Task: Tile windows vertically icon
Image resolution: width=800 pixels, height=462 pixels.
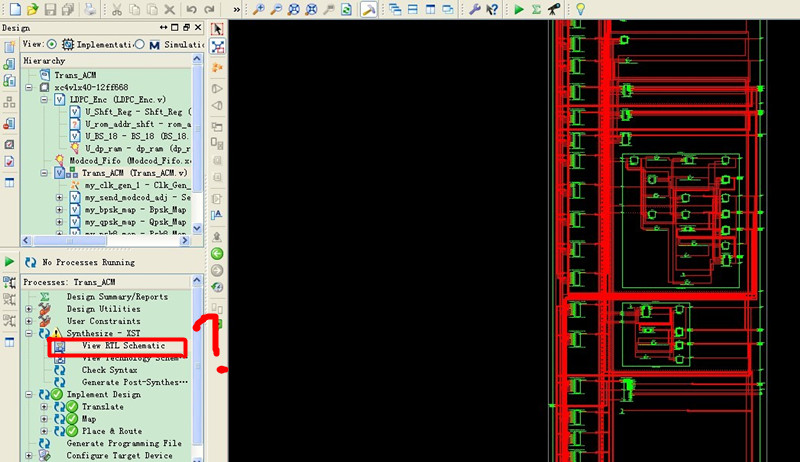Action: click(x=430, y=9)
